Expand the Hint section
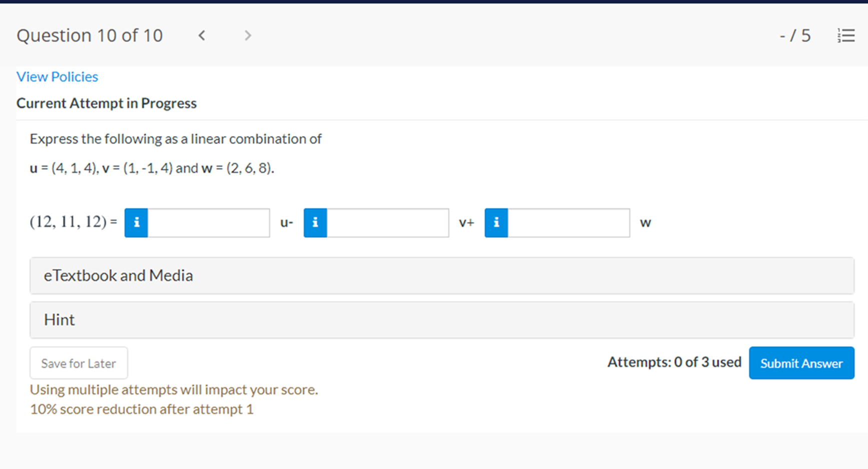Screen dimensions: 868x469 [60, 319]
